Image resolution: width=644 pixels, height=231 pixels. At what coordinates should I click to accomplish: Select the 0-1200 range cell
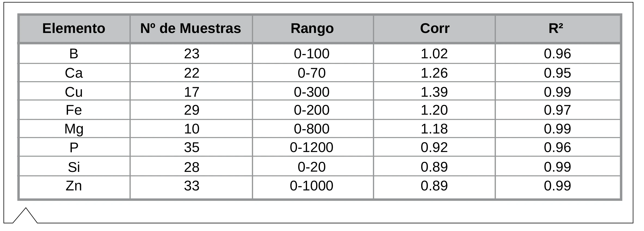coord(312,147)
